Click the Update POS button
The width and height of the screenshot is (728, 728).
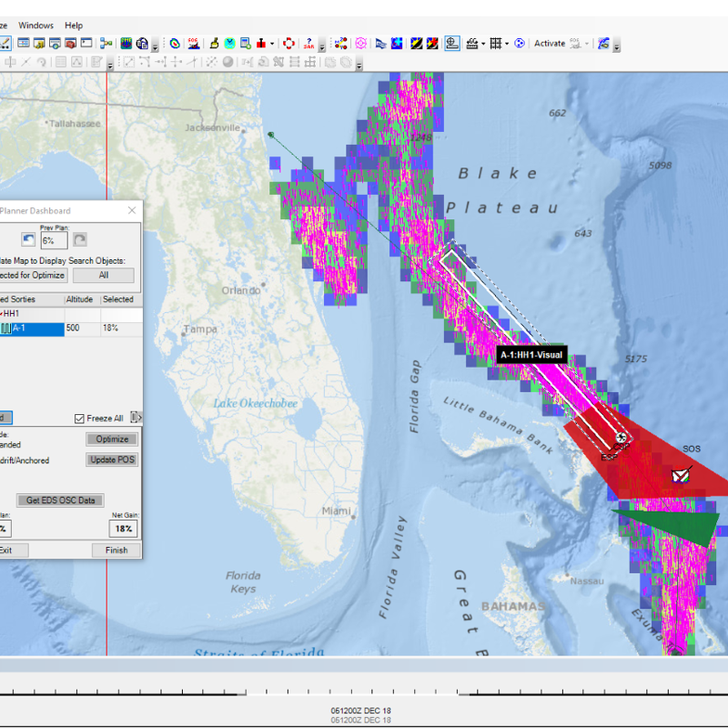113,460
